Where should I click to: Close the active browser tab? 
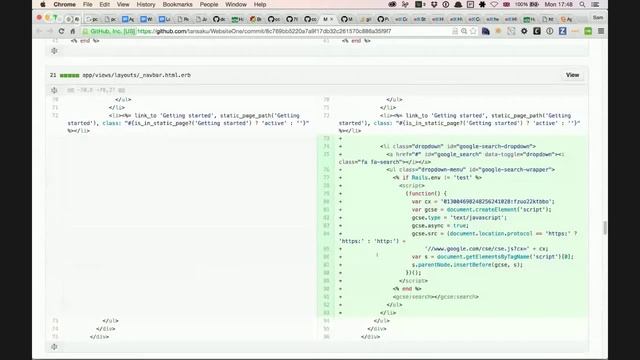coord(332,19)
